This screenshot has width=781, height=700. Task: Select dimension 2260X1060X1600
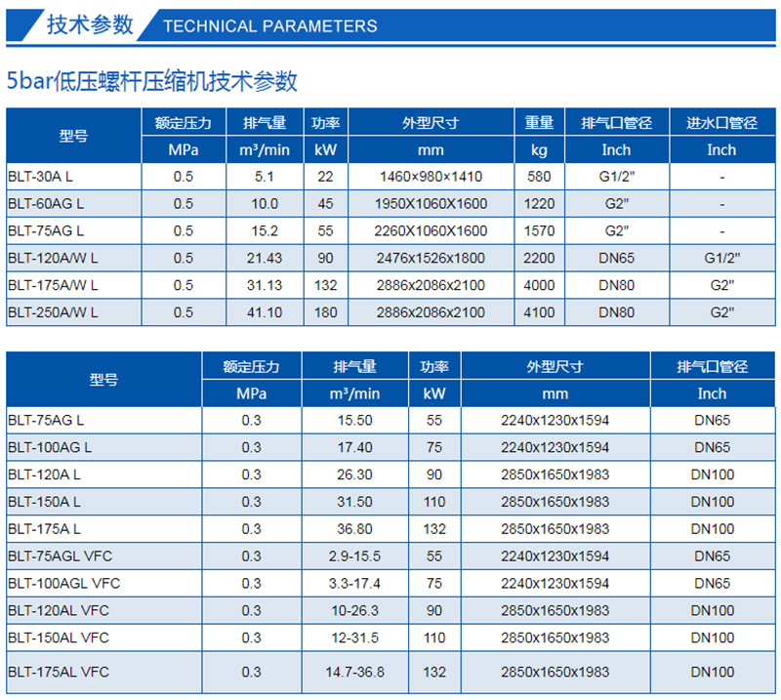pyautogui.click(x=431, y=230)
